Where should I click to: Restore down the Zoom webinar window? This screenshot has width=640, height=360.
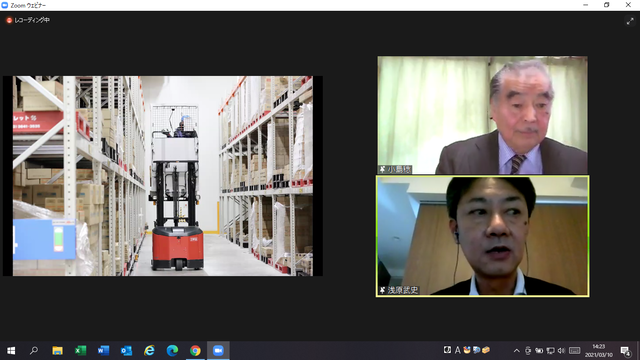click(607, 5)
